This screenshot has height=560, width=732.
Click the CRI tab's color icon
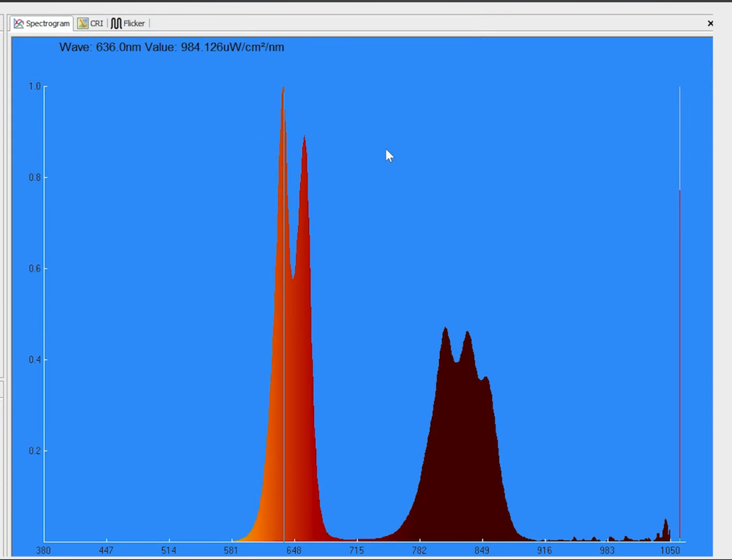pos(83,23)
